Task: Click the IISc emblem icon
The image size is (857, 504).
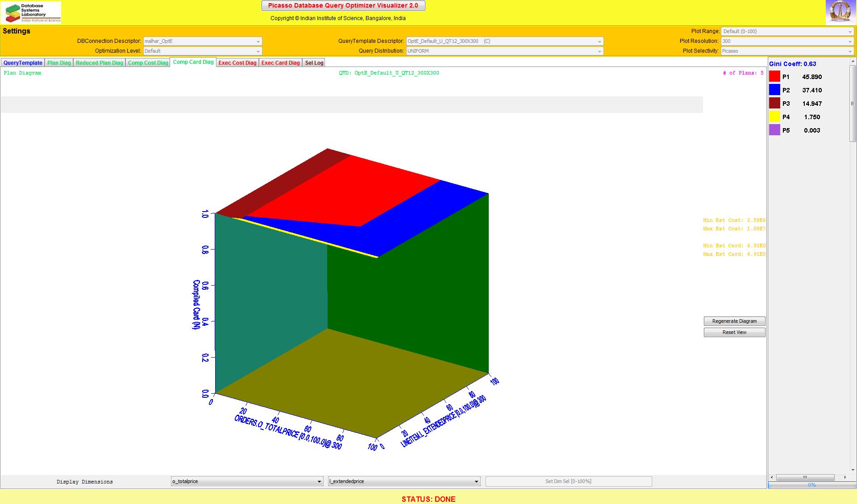Action: 840,12
